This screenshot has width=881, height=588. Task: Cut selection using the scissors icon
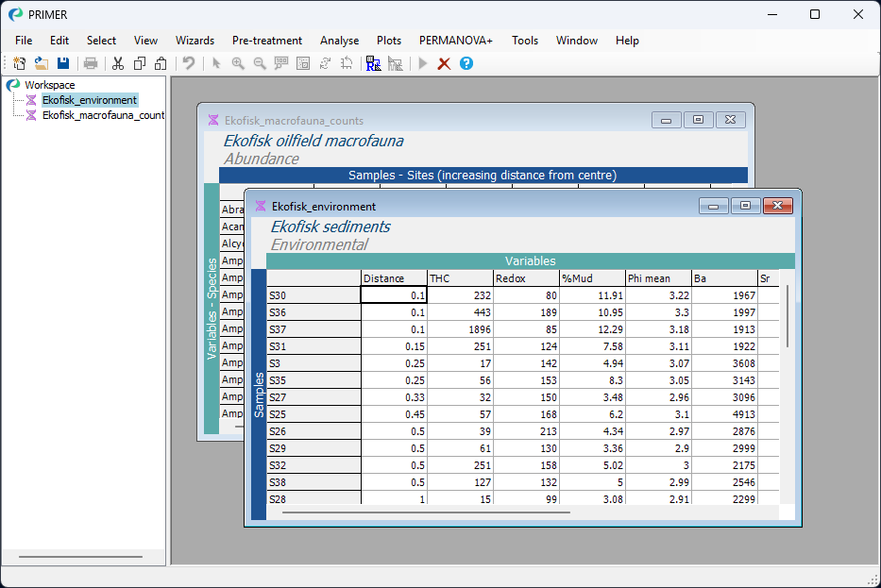click(118, 63)
